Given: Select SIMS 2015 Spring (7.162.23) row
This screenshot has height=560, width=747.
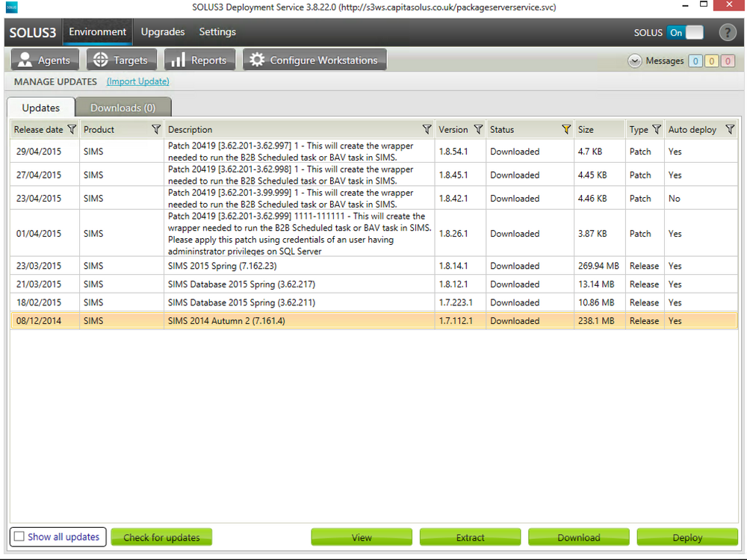Looking at the screenshot, I should coord(374,266).
